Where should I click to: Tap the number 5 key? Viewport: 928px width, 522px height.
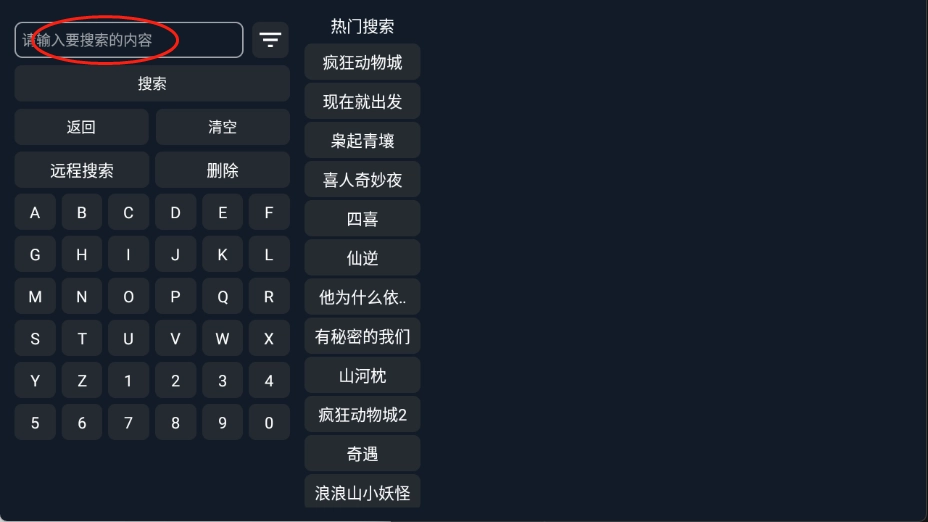click(x=35, y=423)
